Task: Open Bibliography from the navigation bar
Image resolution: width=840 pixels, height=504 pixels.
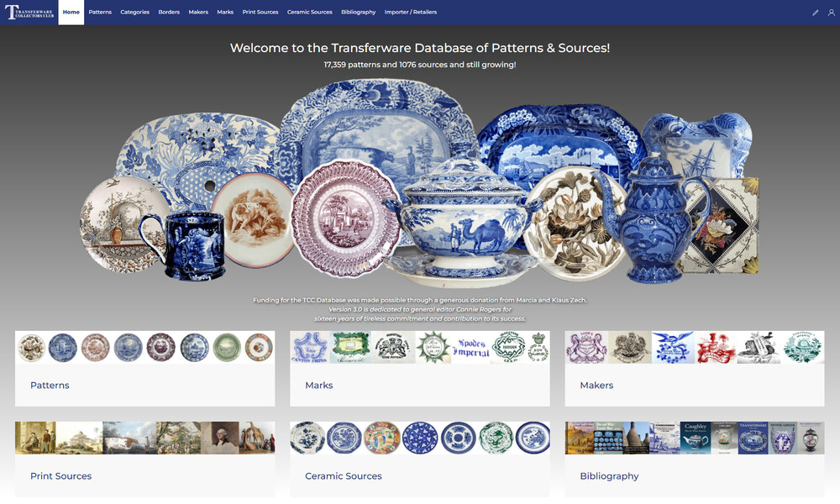Action: 359,13
